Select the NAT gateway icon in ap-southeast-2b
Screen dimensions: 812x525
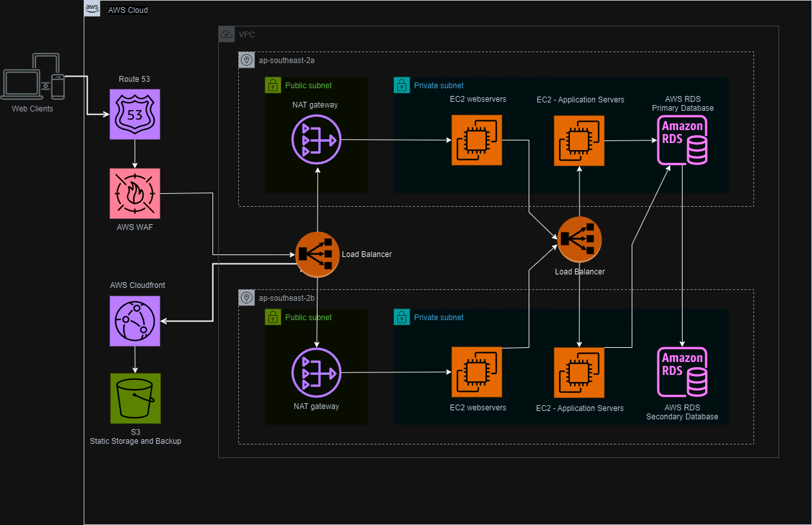pos(316,372)
